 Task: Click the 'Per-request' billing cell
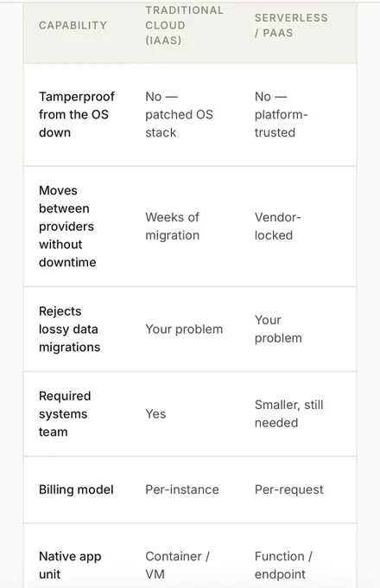288,489
